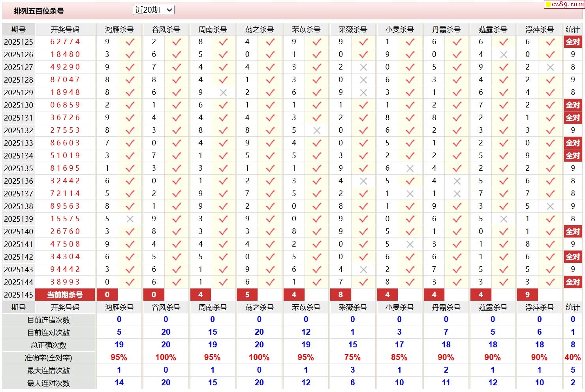Click the 统计 value 8 in row 2025129
The image size is (585, 392).
point(573,92)
